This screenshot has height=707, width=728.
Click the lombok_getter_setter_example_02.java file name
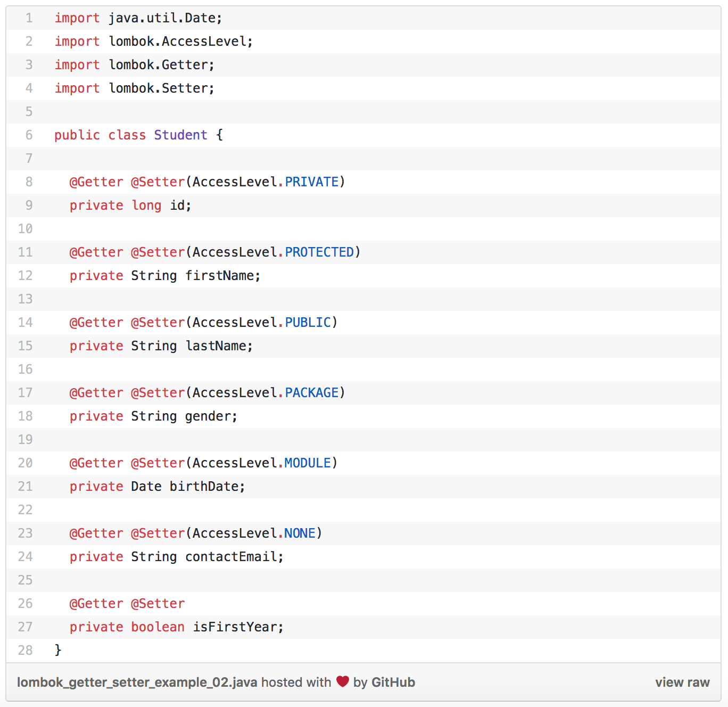137,682
